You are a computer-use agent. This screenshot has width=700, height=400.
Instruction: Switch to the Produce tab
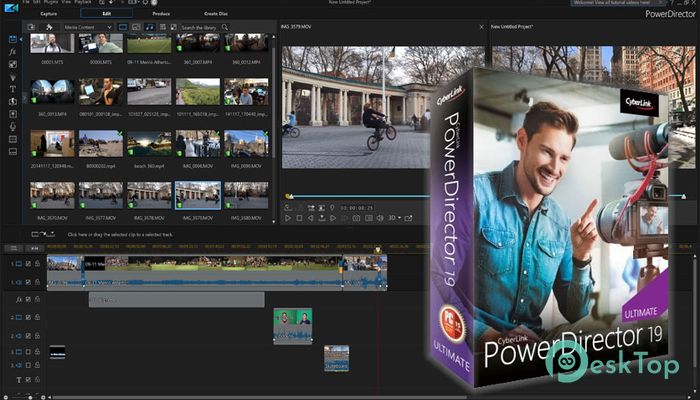click(x=161, y=14)
